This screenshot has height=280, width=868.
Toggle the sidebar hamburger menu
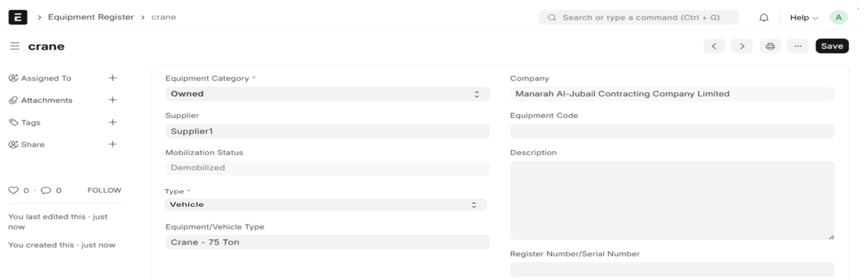coord(15,46)
